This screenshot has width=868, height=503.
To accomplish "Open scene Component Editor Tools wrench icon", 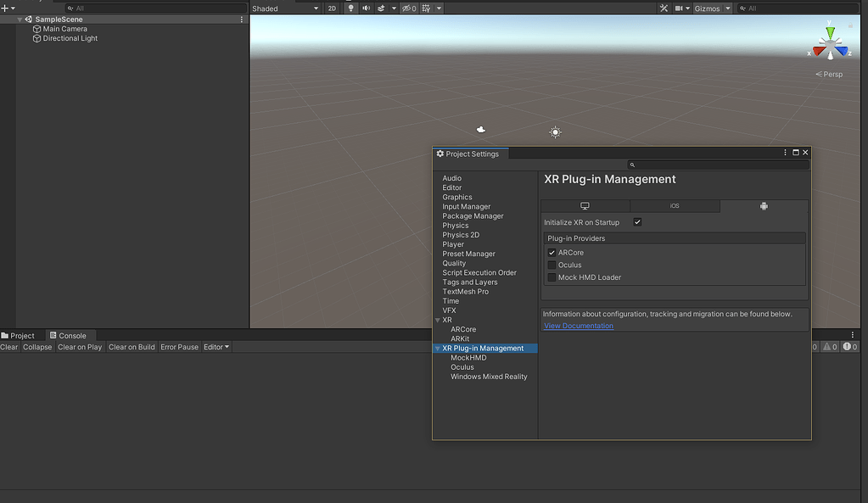I will click(664, 8).
